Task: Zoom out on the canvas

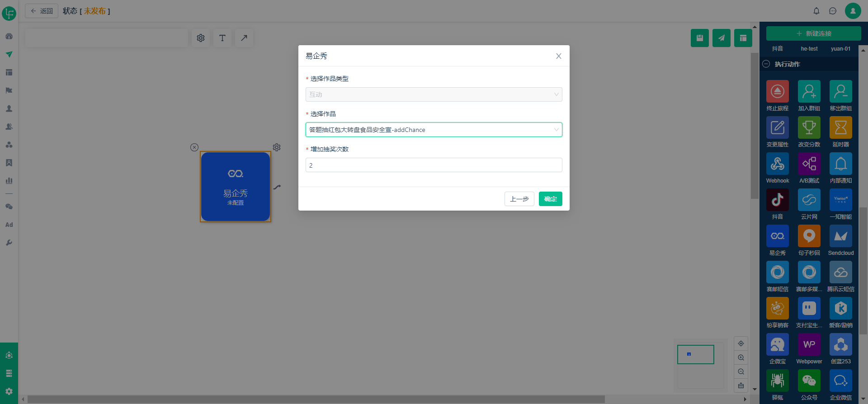Action: pos(741,371)
